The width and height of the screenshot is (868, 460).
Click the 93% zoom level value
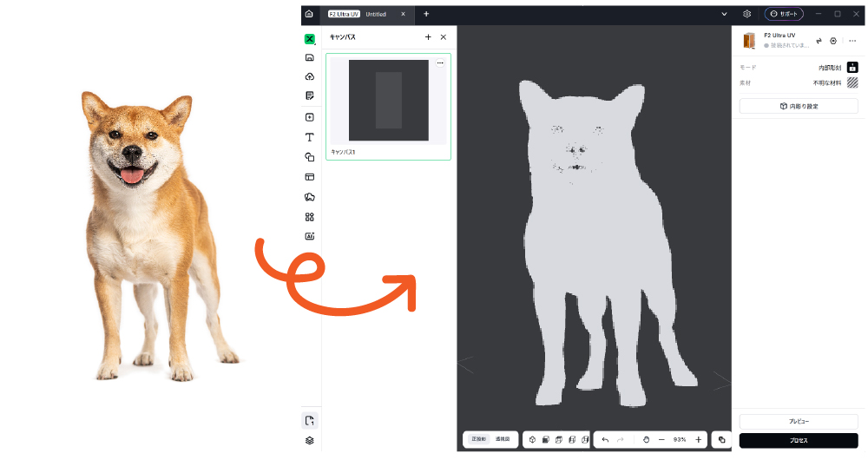680,440
